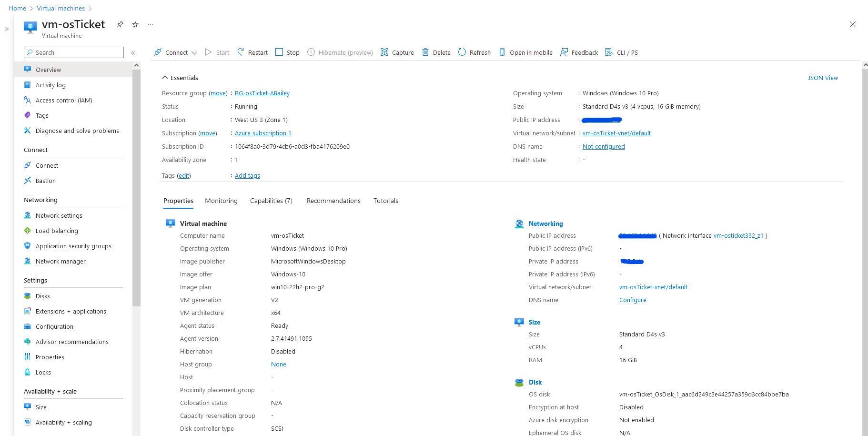The height and width of the screenshot is (436, 868).
Task: Click the Disk section heading
Action: pyautogui.click(x=535, y=382)
